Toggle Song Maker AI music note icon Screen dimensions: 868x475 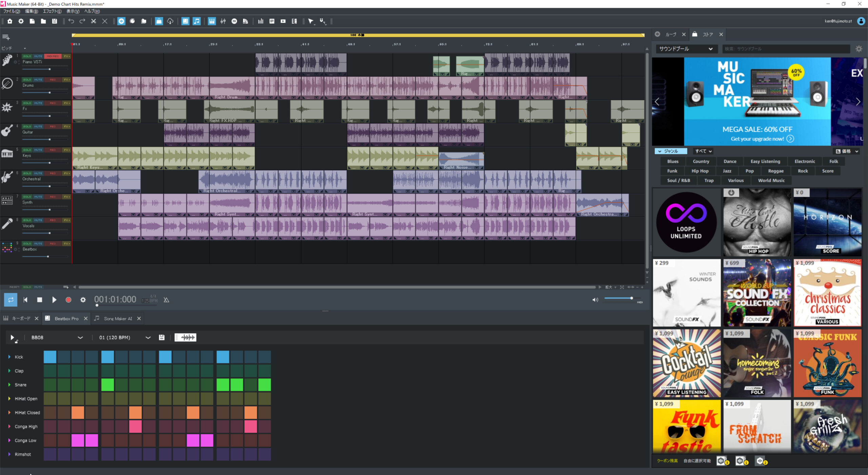point(197,21)
